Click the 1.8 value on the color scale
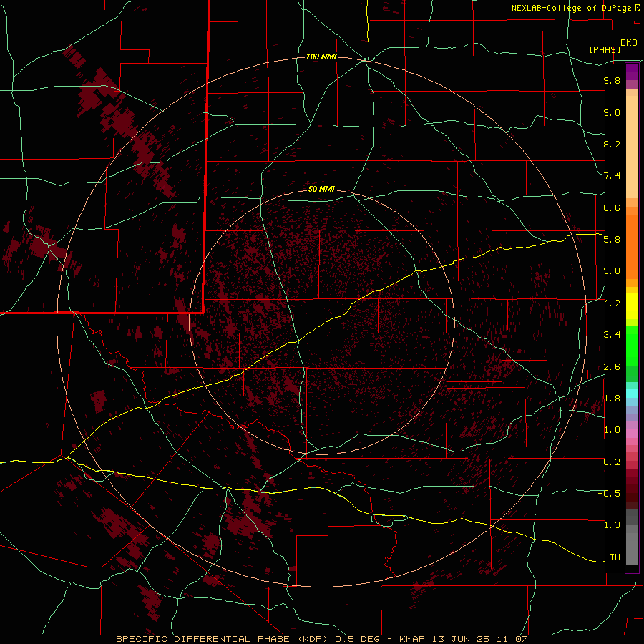Image resolution: width=644 pixels, height=644 pixels. coord(612,399)
